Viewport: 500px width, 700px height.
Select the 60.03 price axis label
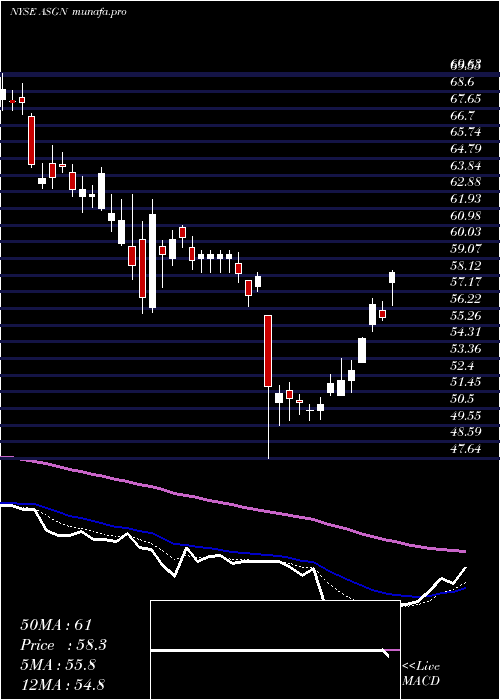click(465, 232)
